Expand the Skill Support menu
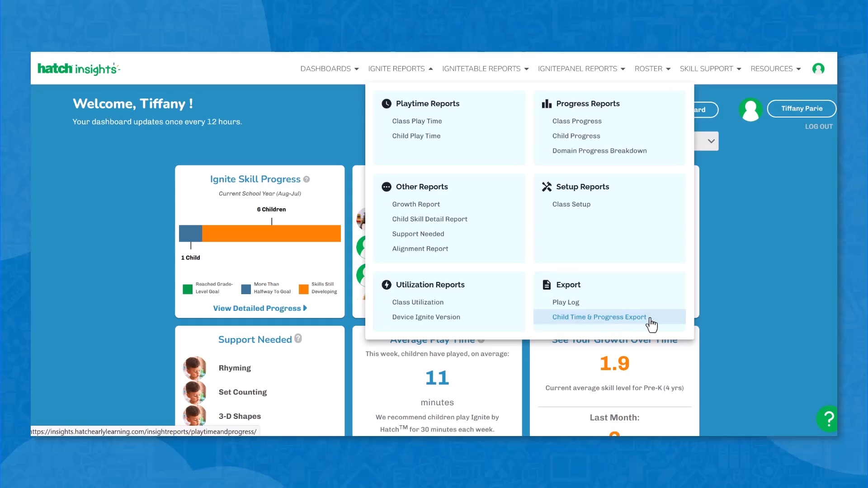 click(711, 69)
